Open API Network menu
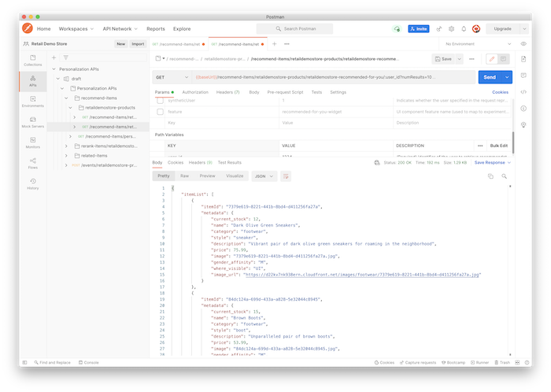Image resolution: width=551 pixels, height=392 pixels. (120, 29)
